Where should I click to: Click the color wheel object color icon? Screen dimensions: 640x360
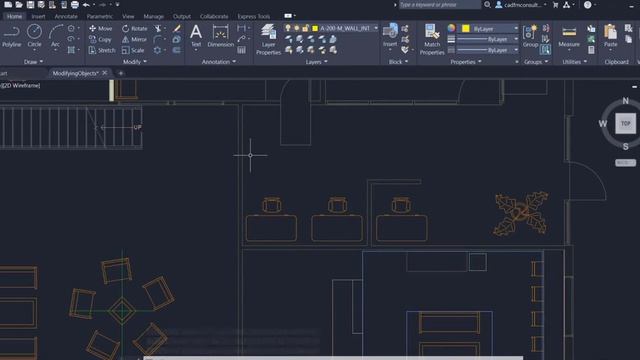(x=451, y=28)
